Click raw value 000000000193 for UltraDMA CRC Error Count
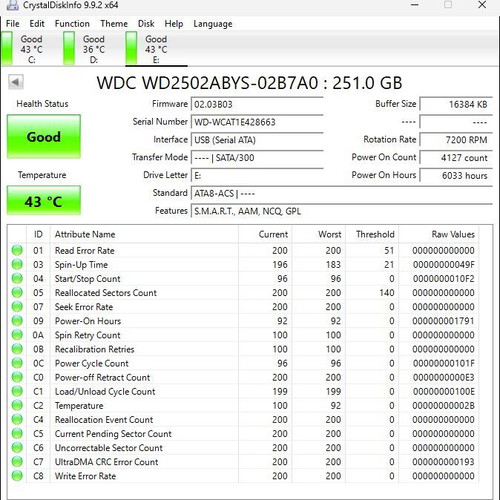Image resolution: width=500 pixels, height=500 pixels. [x=443, y=462]
